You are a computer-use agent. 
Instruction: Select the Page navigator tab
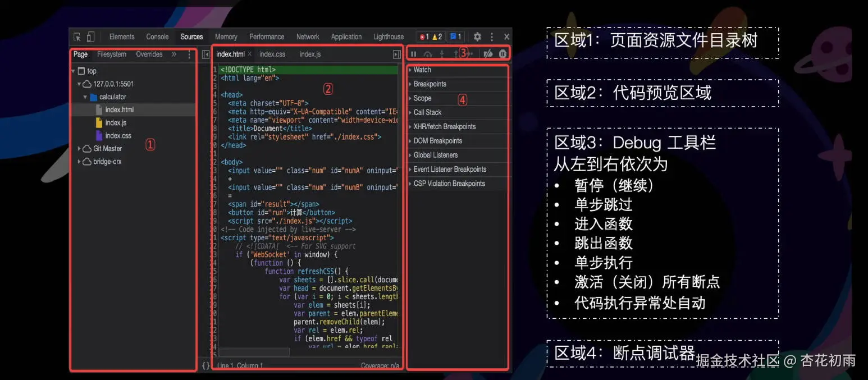[80, 54]
